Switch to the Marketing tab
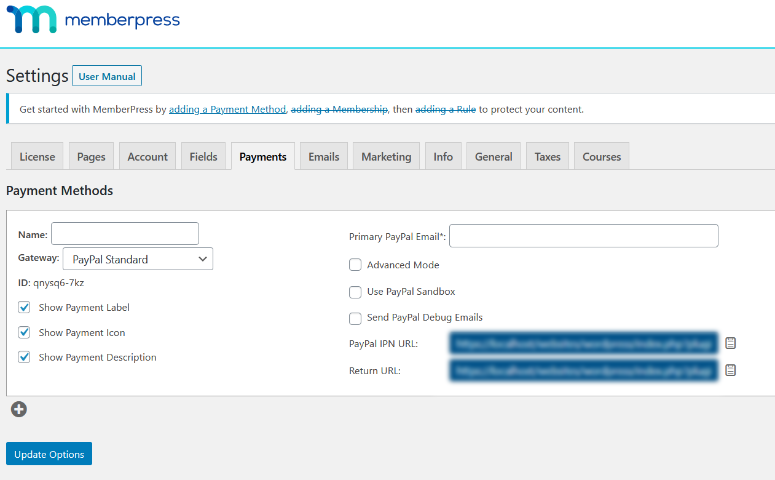Screen dimensions: 775x480 coord(386,157)
